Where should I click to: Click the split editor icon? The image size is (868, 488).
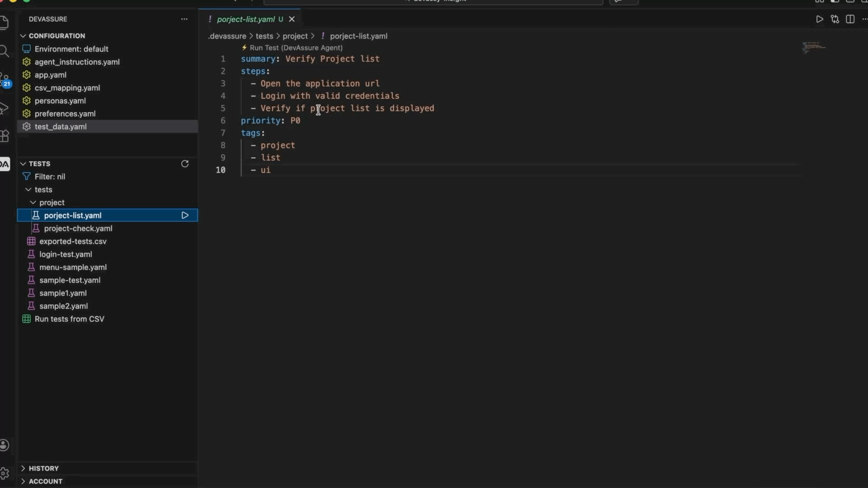850,19
